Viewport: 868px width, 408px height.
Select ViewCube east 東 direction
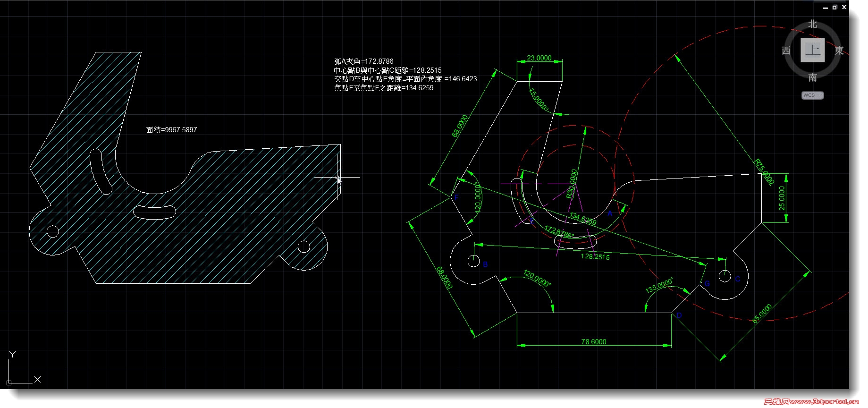pos(839,51)
